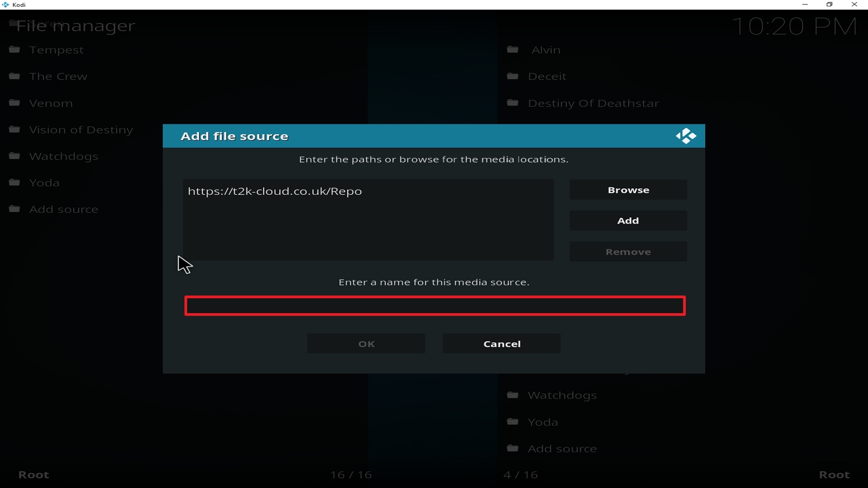Click the 10:20 PM clock display
Image resolution: width=868 pixels, height=488 pixels.
coord(794,26)
